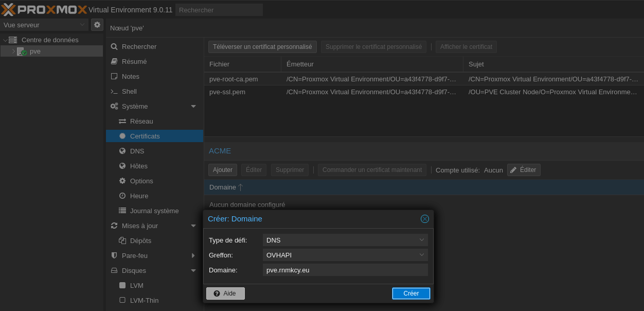
Task: Open the Journal système entry
Action: pyautogui.click(x=154, y=211)
